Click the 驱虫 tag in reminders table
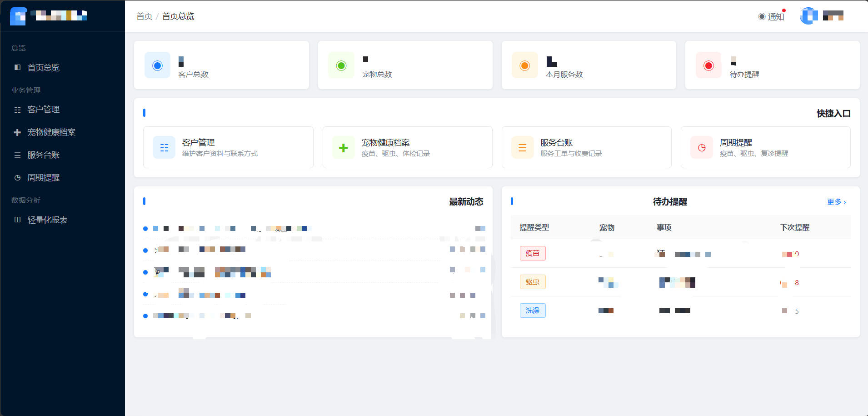Viewport: 868px width, 416px height. pos(533,282)
